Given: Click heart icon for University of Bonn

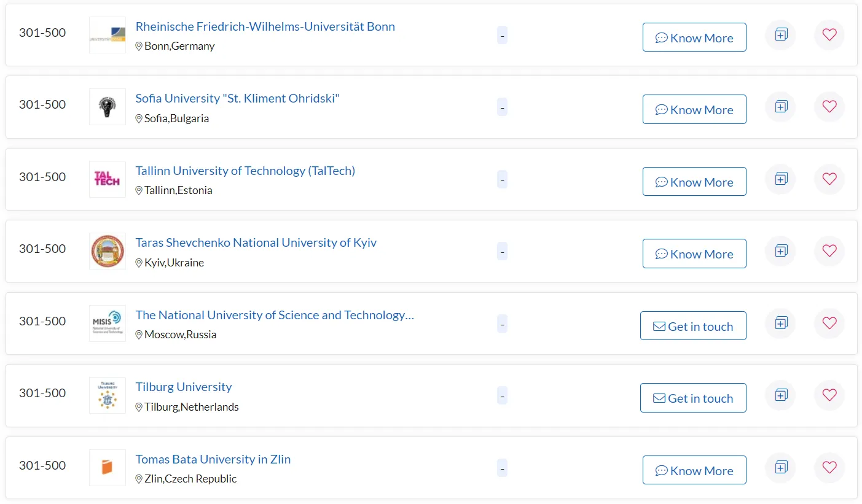Looking at the screenshot, I should (829, 35).
